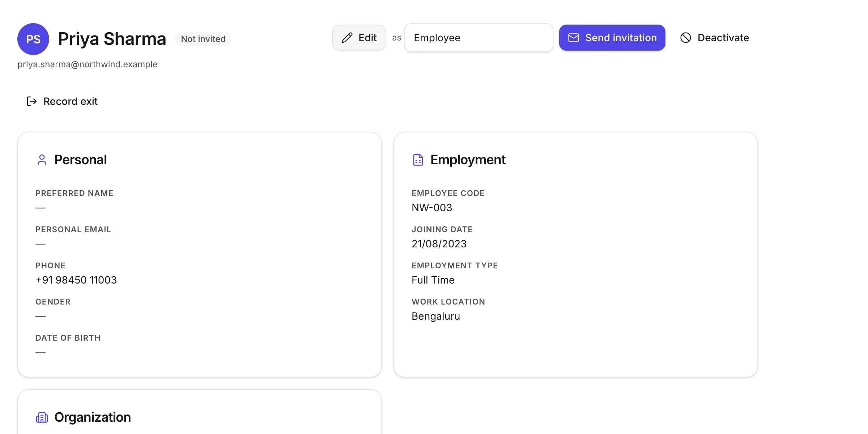The image size is (868, 434).
Task: Click the Employment section heading
Action: click(x=468, y=160)
